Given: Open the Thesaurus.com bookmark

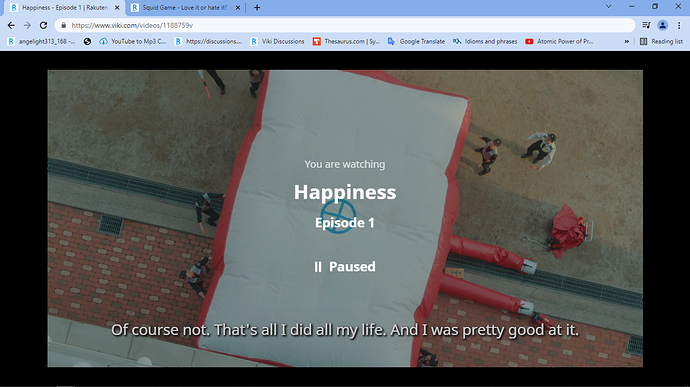Looking at the screenshot, I should tap(346, 41).
